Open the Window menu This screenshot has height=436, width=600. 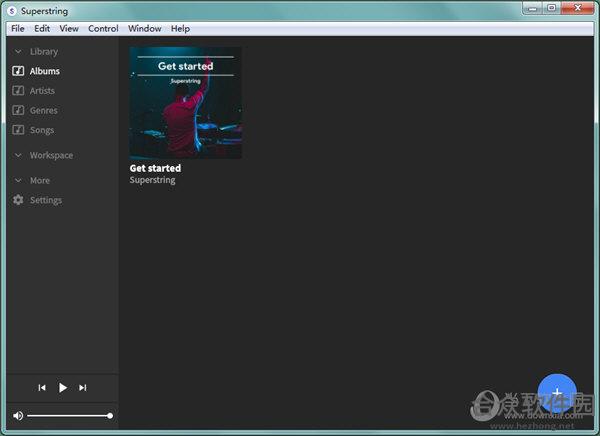(145, 28)
